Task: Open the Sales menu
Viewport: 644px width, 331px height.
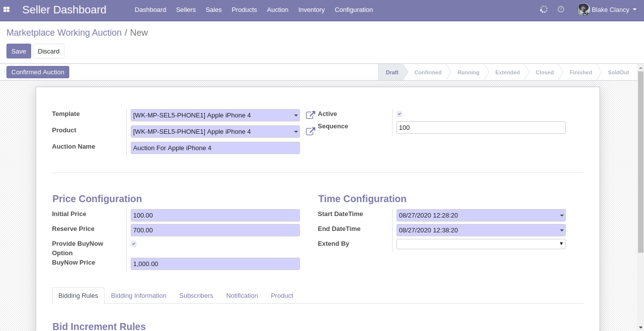Action: (x=214, y=10)
